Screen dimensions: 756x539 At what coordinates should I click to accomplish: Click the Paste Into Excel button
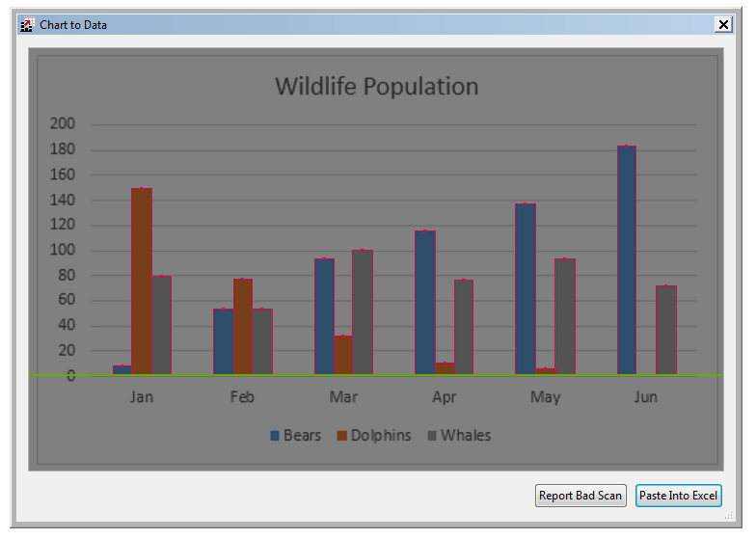point(679,496)
